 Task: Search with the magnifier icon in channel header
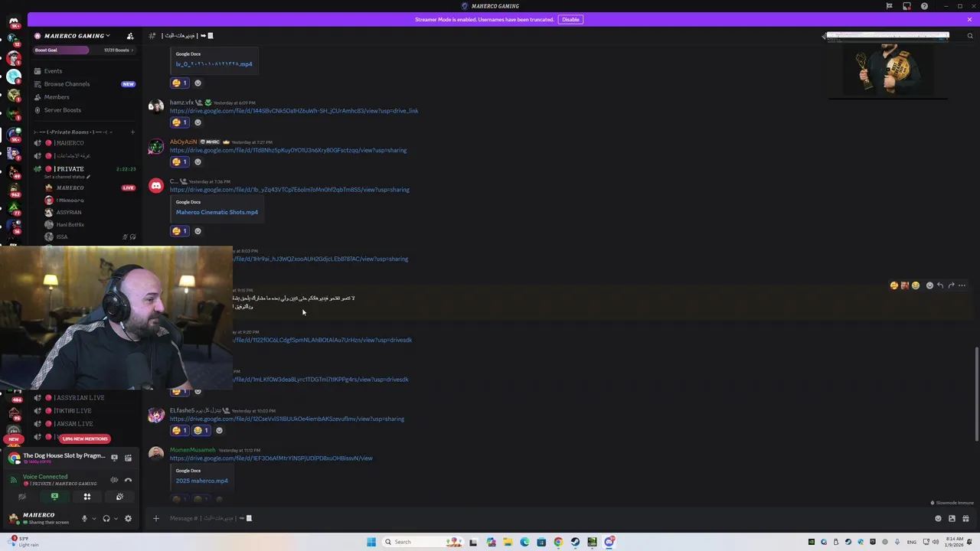[x=970, y=36]
